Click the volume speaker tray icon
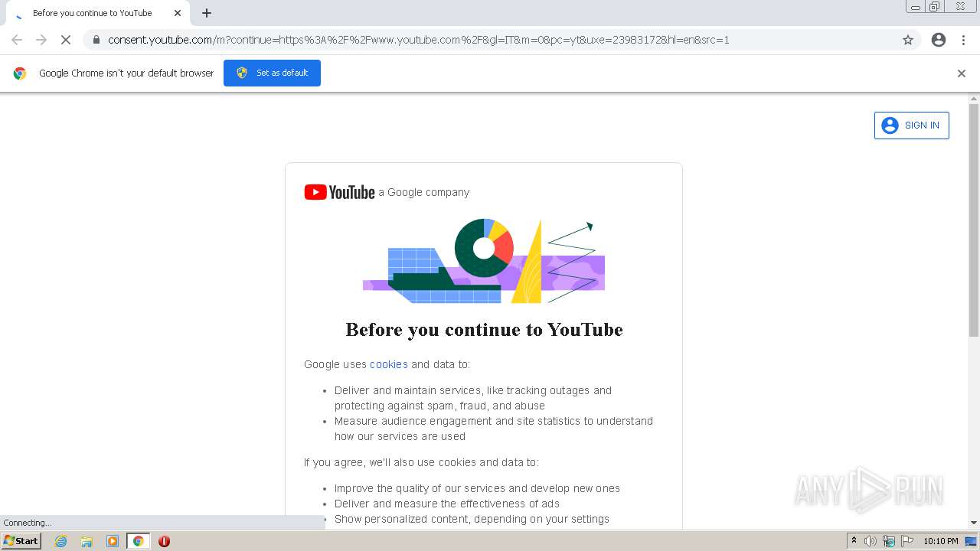 point(871,541)
